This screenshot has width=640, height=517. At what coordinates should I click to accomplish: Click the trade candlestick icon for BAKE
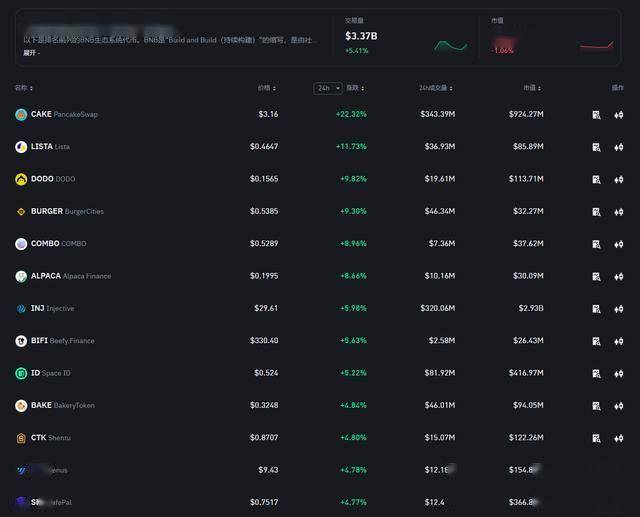tap(619, 406)
